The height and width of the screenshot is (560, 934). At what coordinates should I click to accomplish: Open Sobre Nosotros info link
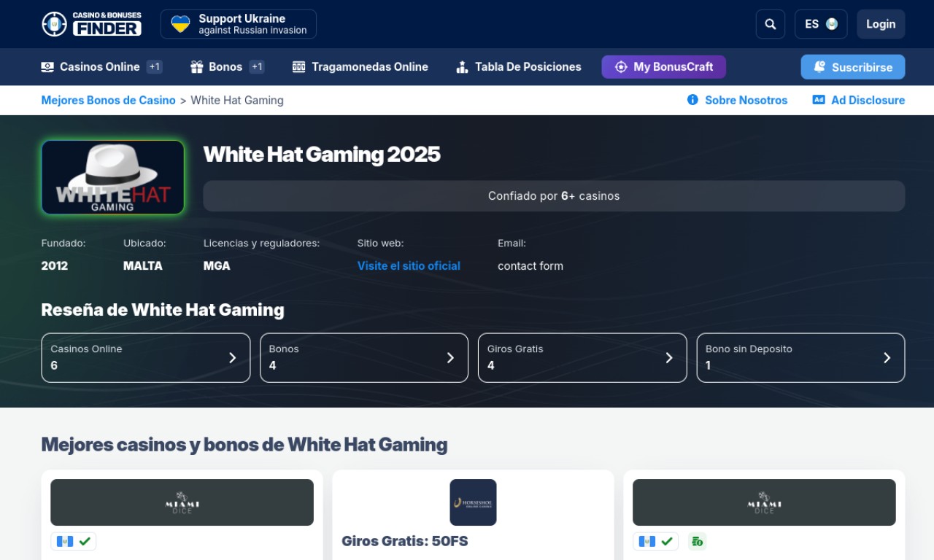tap(737, 101)
